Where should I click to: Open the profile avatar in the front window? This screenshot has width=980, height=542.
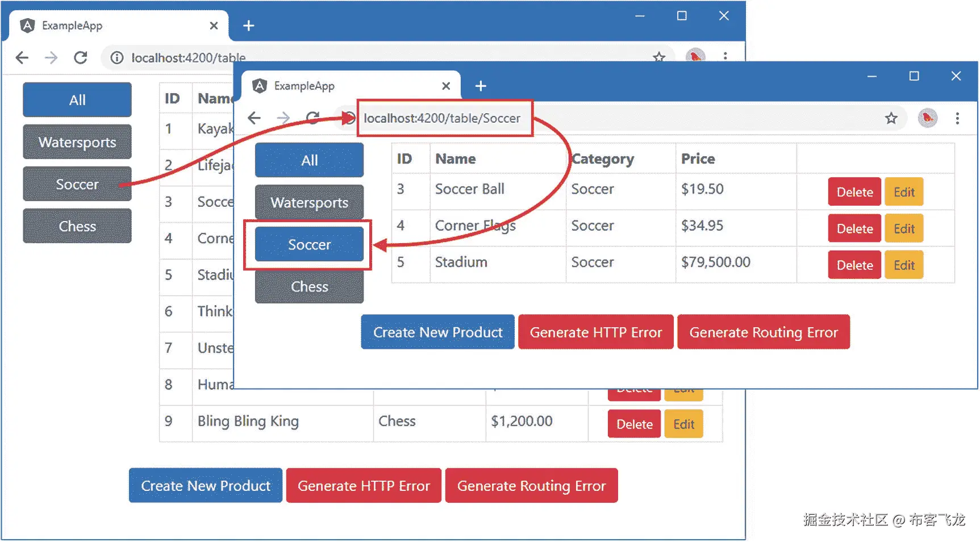coord(927,118)
